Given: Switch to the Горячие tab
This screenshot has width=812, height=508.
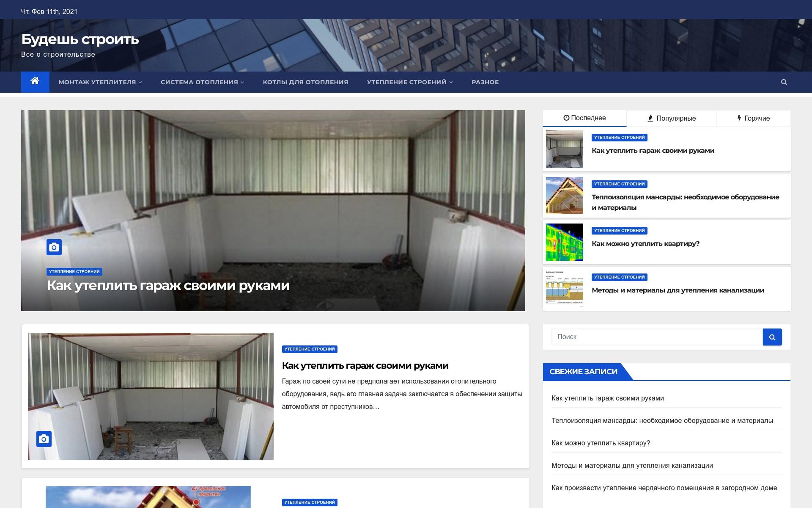Looking at the screenshot, I should click(753, 119).
